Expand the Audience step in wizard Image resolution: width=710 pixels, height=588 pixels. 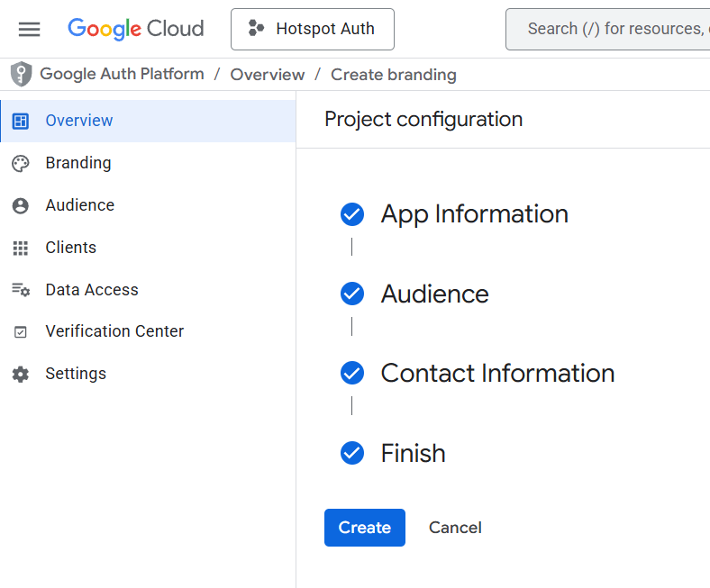click(434, 294)
